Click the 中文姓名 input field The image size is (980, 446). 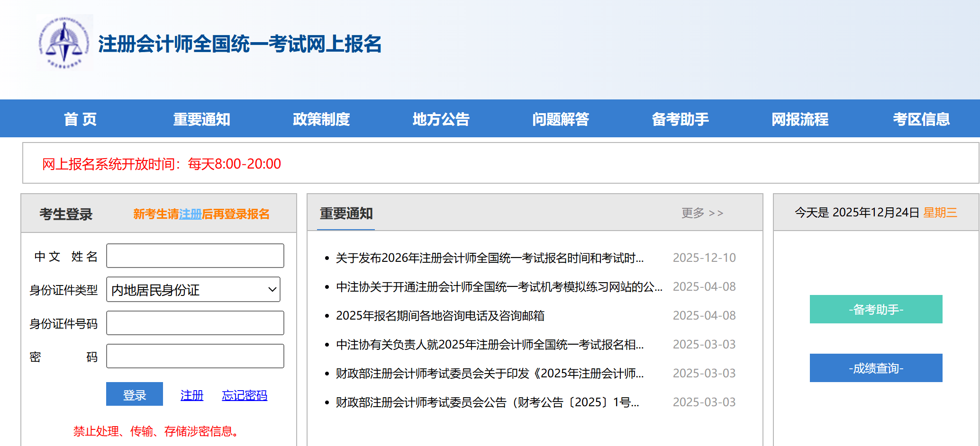[x=195, y=256]
